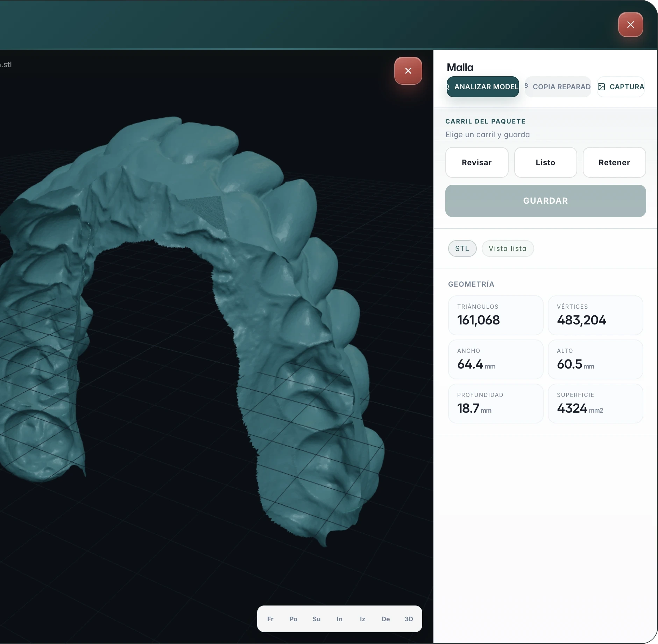Screen dimensions: 658x644
Task: Click the Guardar button
Action: [x=545, y=201]
